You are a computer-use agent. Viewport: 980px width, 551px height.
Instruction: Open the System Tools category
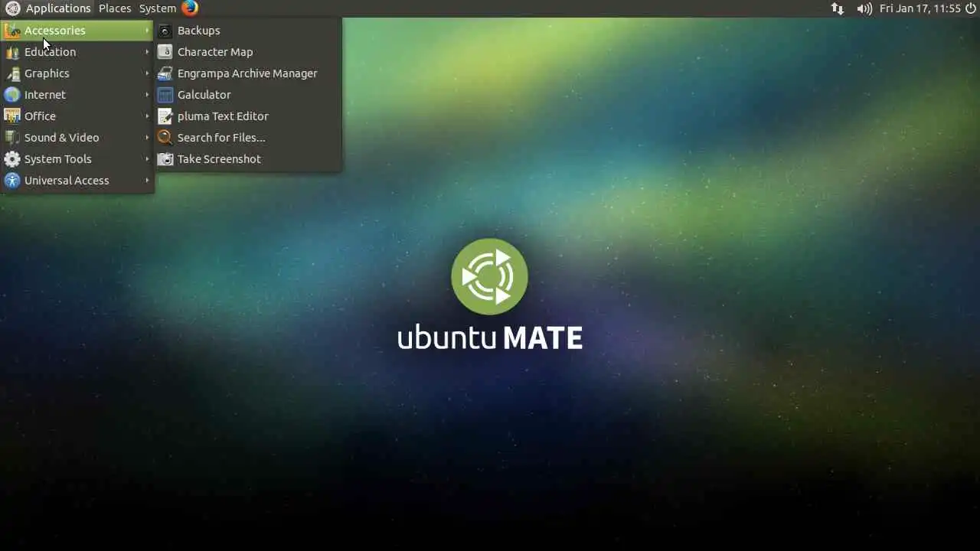coord(77,159)
